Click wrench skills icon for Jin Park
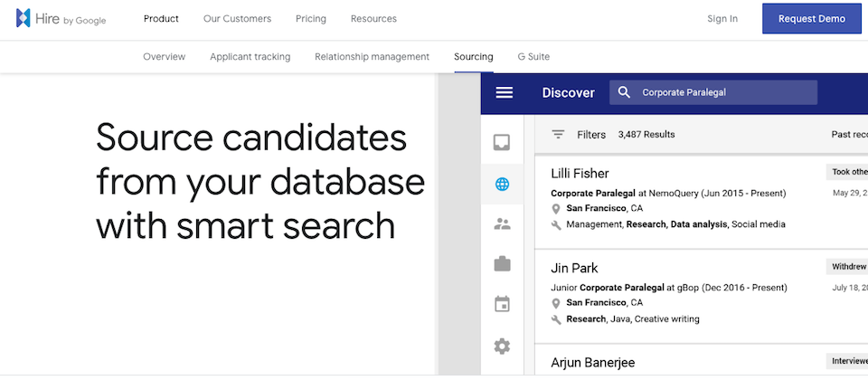This screenshot has height=380, width=868. click(x=556, y=319)
